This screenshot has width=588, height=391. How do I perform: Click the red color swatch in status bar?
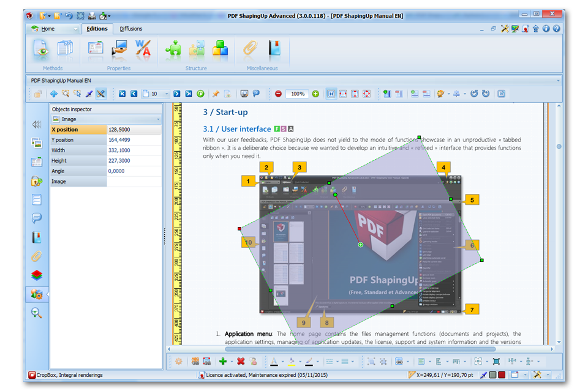502,375
